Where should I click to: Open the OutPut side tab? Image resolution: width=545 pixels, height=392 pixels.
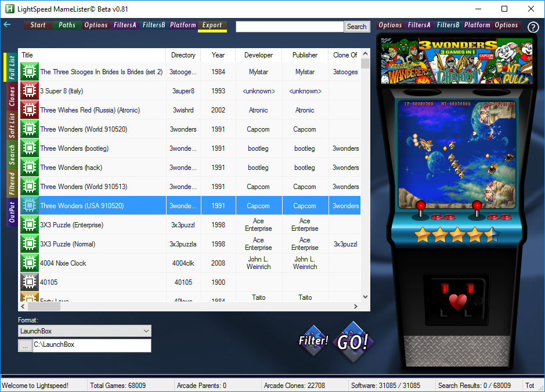click(12, 212)
